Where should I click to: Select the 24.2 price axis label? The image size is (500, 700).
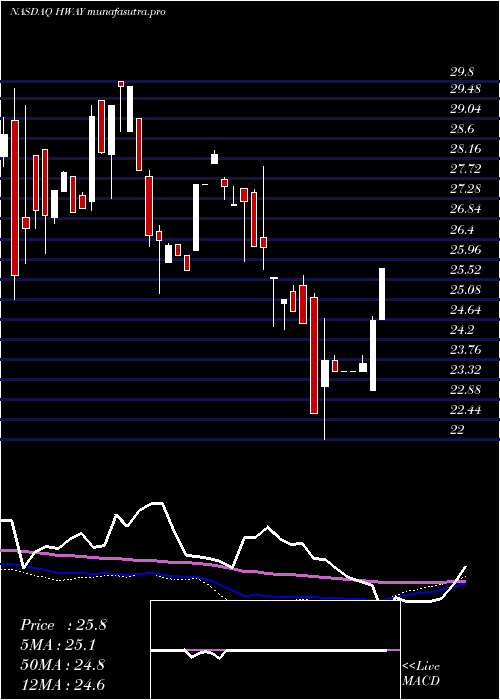(462, 330)
